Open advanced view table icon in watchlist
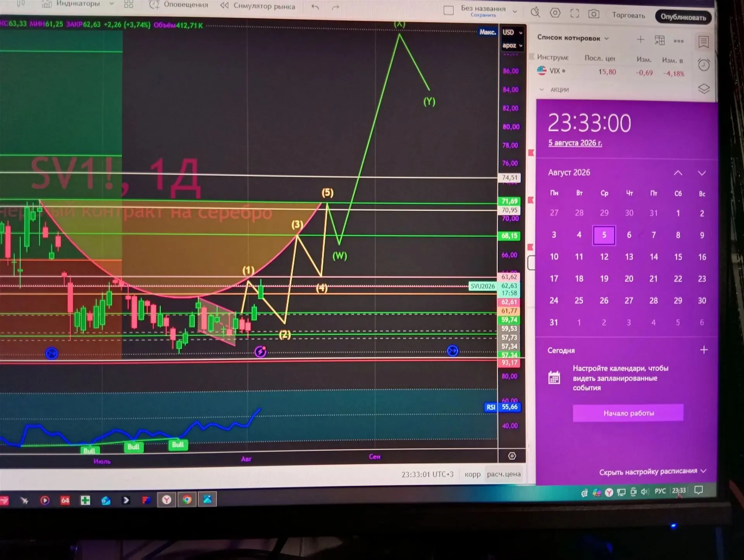The width and height of the screenshot is (744, 560). (660, 40)
